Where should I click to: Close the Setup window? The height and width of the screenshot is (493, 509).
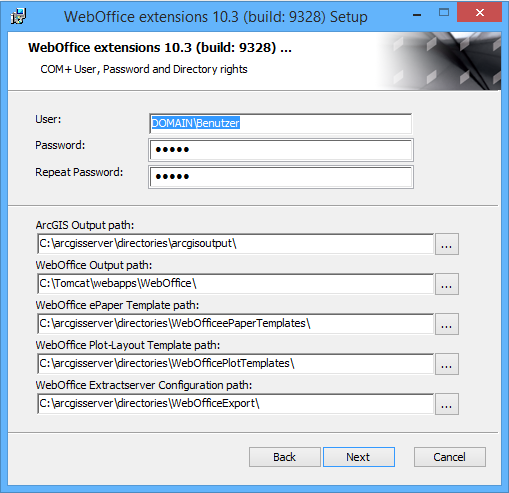(x=480, y=13)
